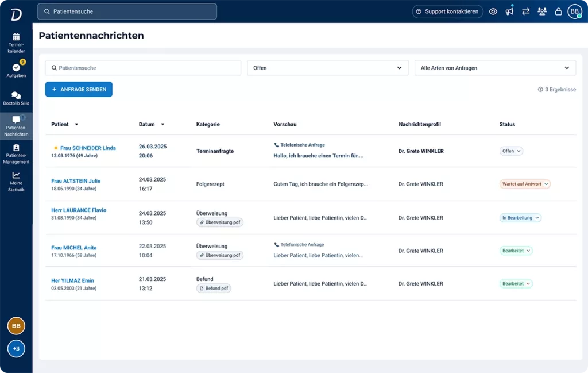
Task: Open the In Bearbeitung status dropdown
Action: pos(520,218)
